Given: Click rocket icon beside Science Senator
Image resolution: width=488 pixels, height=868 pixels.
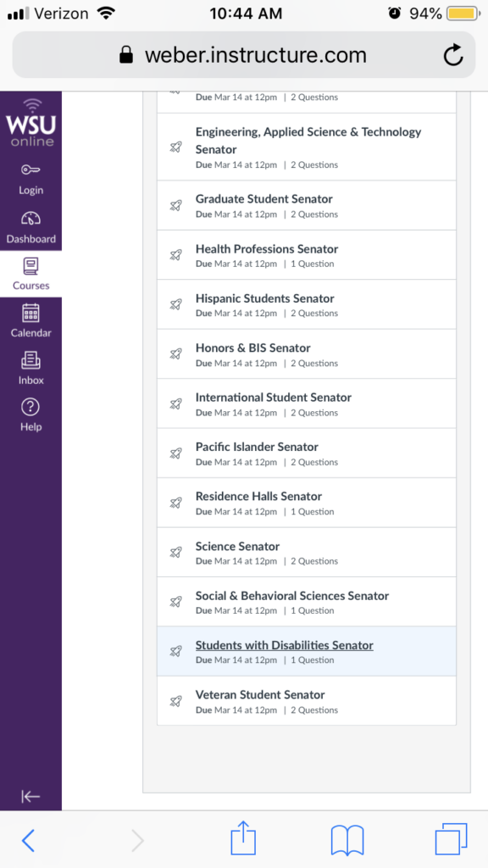Looking at the screenshot, I should coord(176,553).
